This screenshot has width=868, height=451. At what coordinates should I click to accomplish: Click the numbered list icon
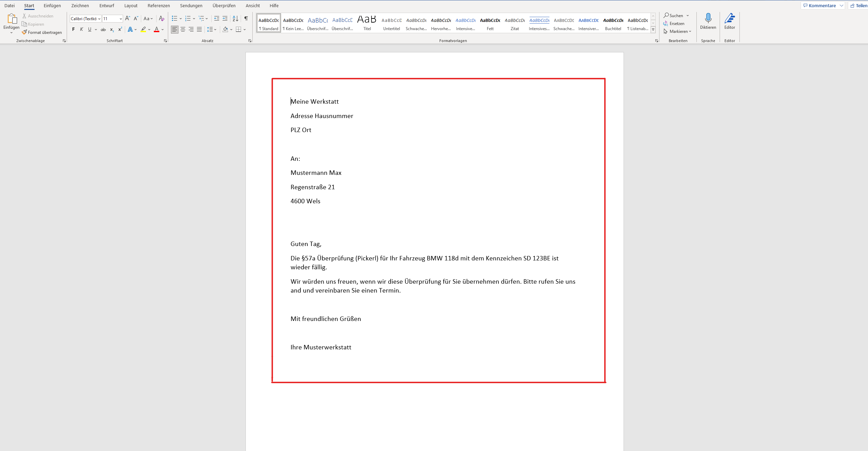188,18
